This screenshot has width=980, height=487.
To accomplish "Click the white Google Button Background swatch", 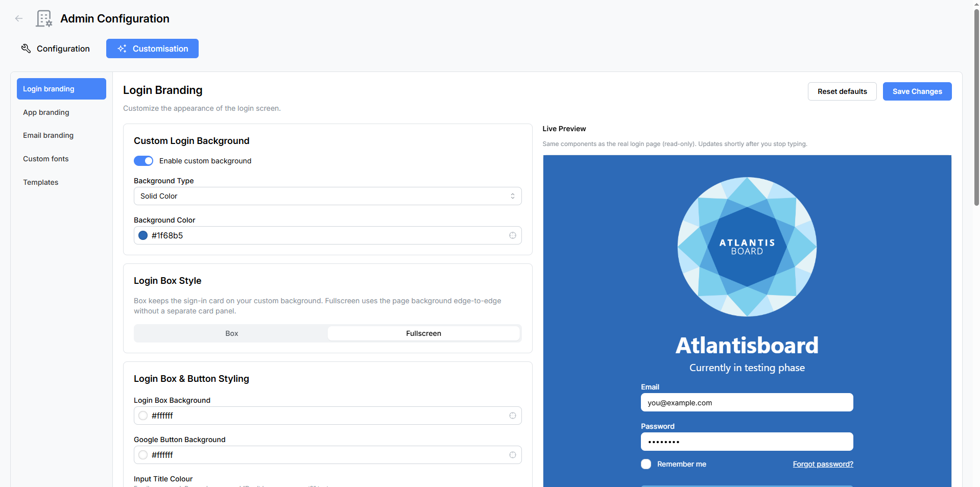I will point(143,455).
